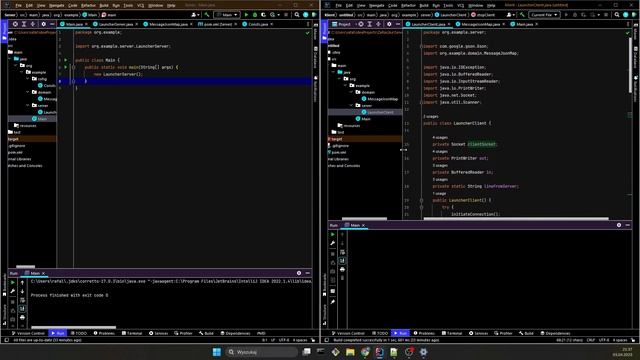Screen dimensions: 640x360
Task: Toggle soft-wrap in the Server Run console
Action: (22, 300)
